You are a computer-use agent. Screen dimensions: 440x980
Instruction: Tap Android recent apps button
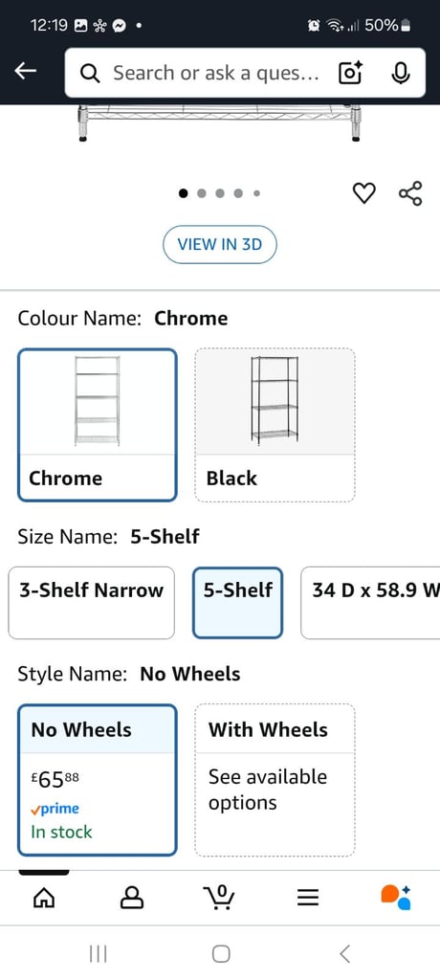tap(99, 954)
